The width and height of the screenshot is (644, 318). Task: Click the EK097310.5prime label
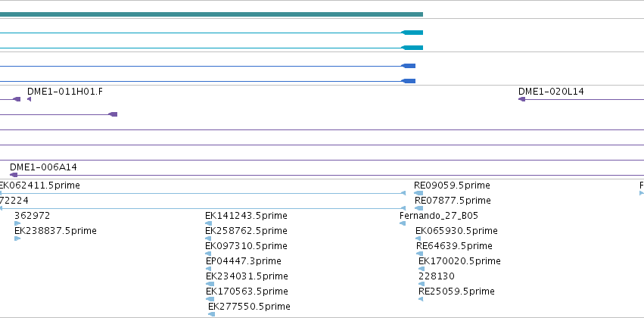(246, 246)
